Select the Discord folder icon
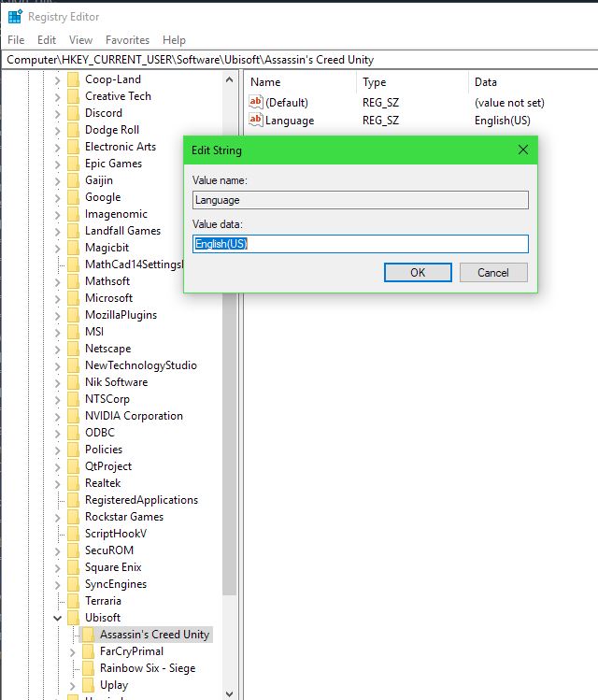Screen dimensions: 598x700 [x=73, y=113]
